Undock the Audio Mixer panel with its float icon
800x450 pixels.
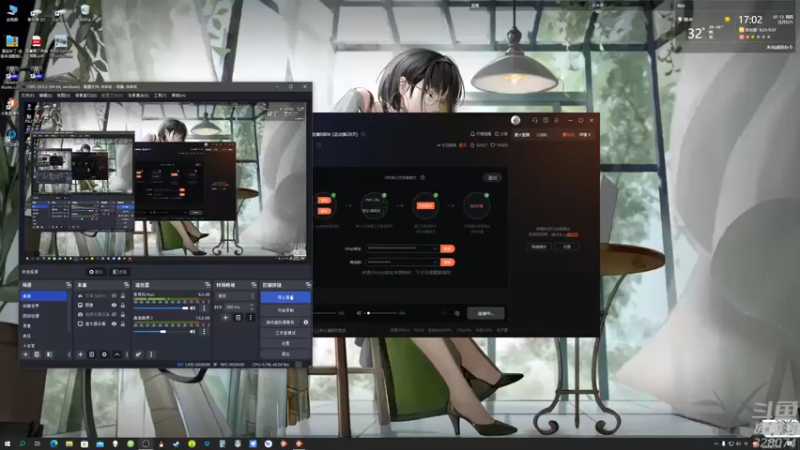tap(207, 285)
